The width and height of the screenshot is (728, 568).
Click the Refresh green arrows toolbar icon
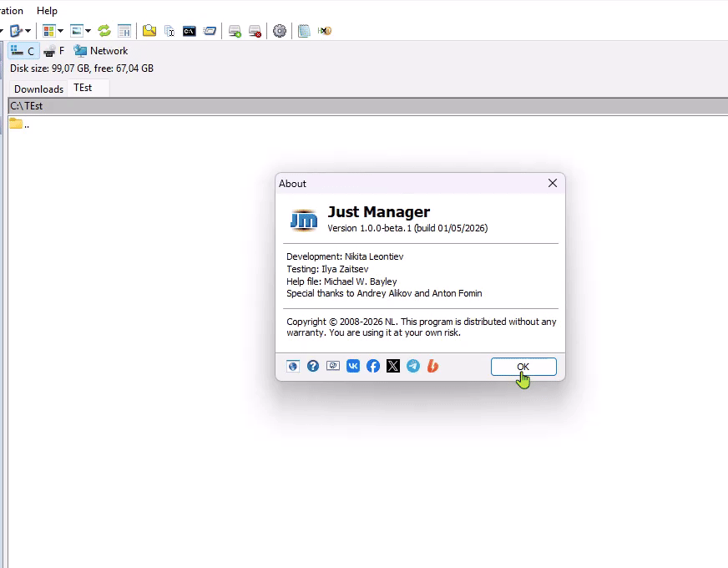[x=104, y=31]
